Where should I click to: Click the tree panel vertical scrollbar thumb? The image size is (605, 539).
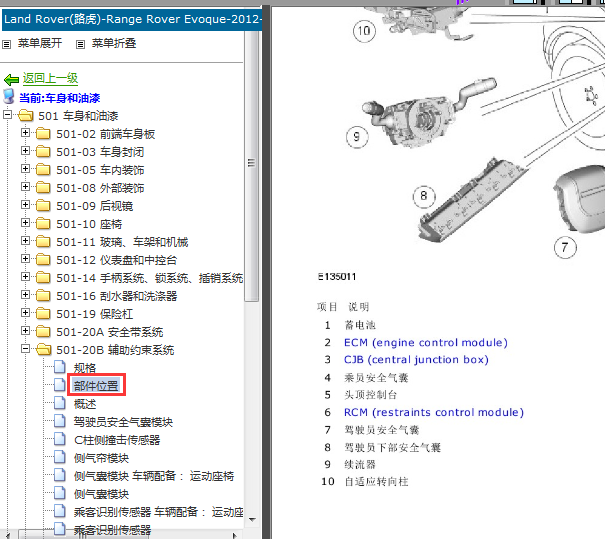tap(252, 164)
